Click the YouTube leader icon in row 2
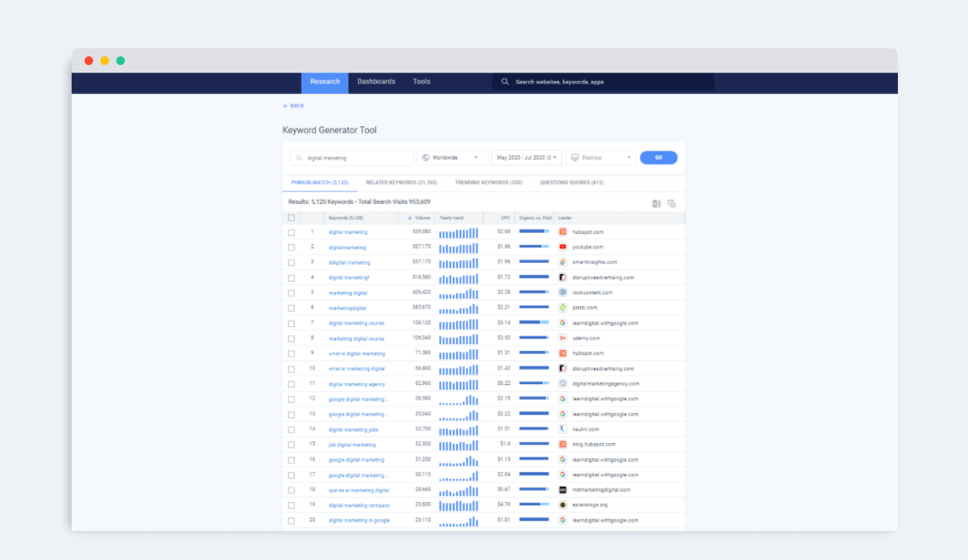This screenshot has width=968, height=560. pos(562,247)
